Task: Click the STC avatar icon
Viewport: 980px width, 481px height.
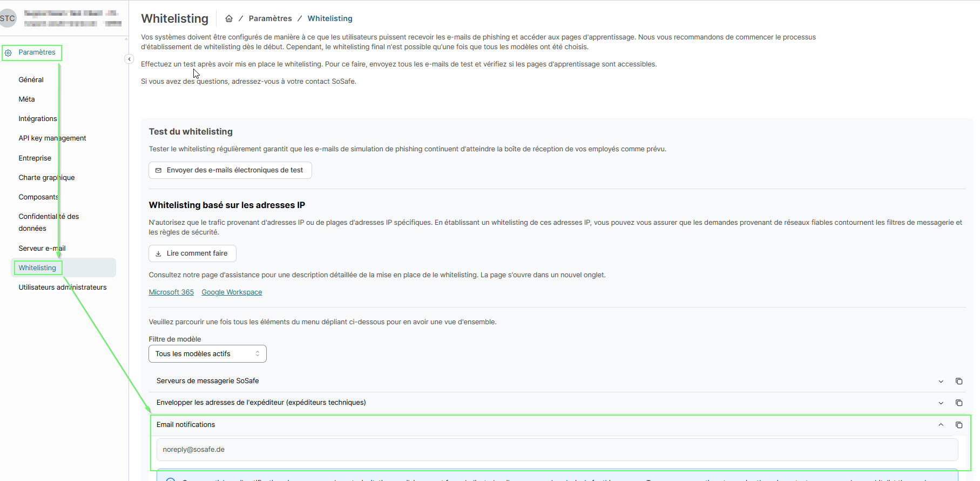Action: [x=8, y=18]
